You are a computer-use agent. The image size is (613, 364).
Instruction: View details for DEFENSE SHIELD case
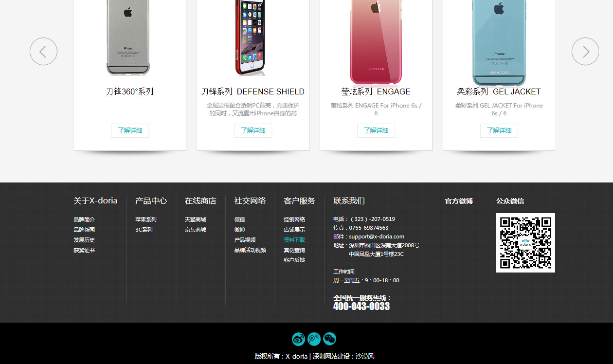pos(253,130)
